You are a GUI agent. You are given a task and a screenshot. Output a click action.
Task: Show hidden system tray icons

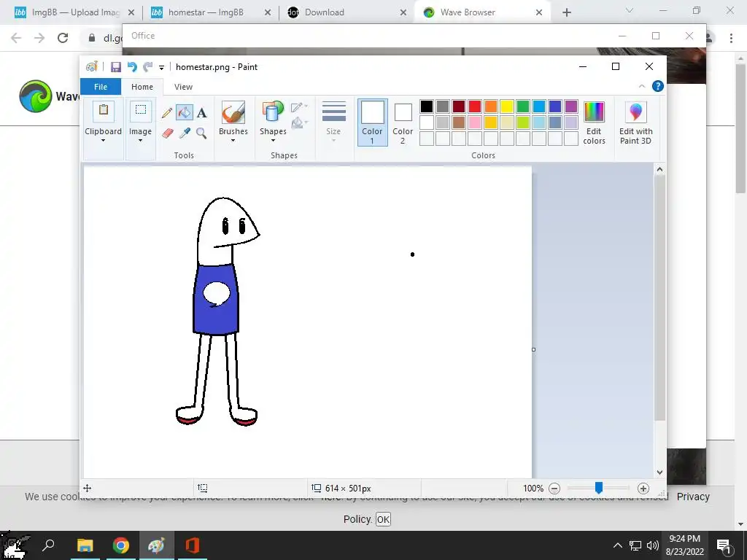pyautogui.click(x=617, y=545)
